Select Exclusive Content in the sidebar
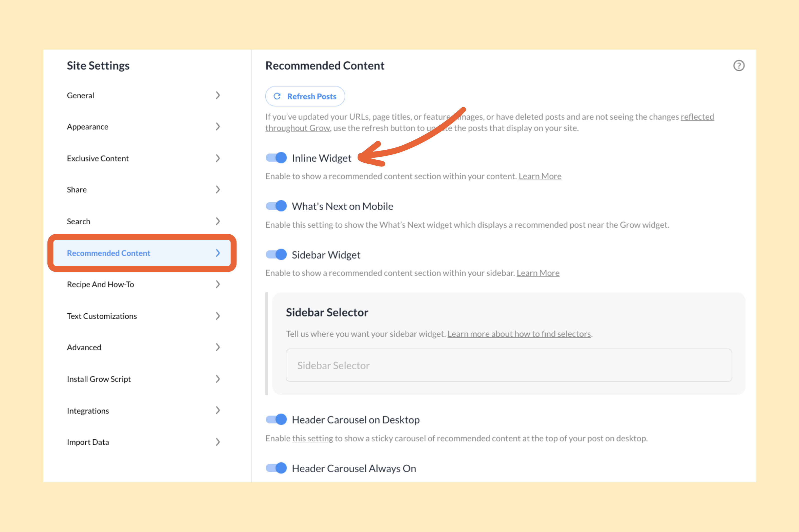 point(98,158)
